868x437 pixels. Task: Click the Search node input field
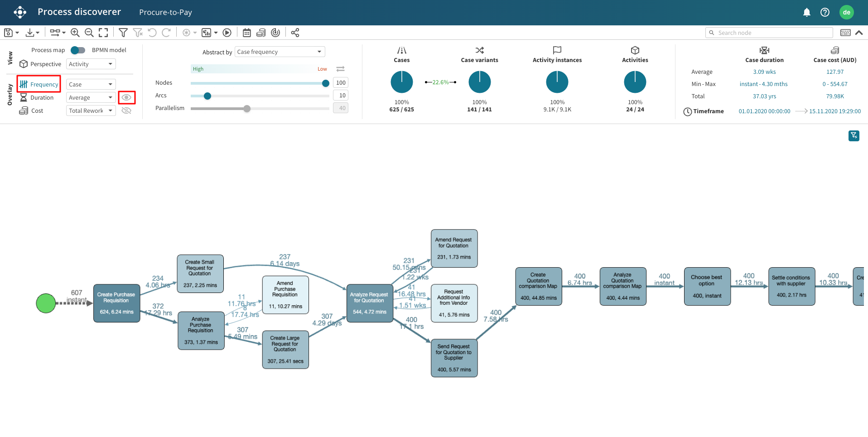(x=773, y=33)
